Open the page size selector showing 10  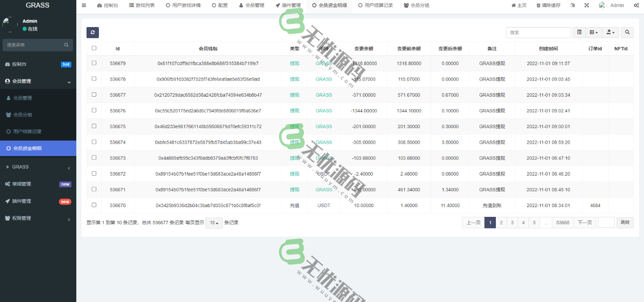click(x=213, y=223)
